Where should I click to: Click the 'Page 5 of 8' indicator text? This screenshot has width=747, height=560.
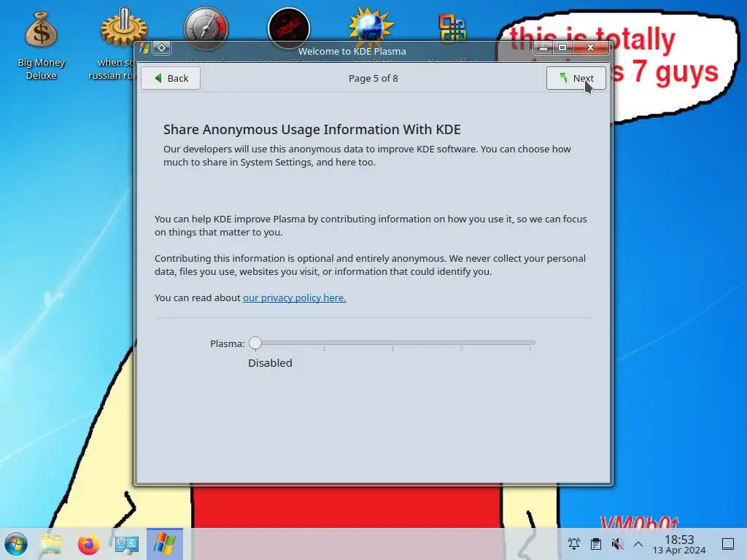(373, 78)
